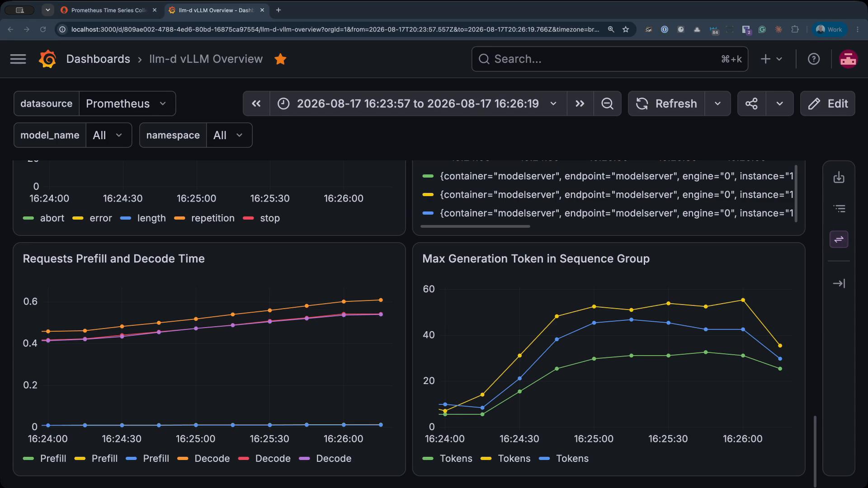This screenshot has width=868, height=488.
Task: Open the Grafana hamburger menu
Action: pyautogui.click(x=18, y=59)
